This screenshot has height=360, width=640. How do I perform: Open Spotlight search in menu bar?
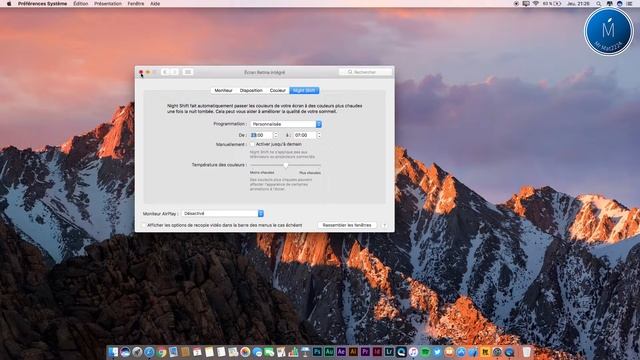click(x=598, y=3)
